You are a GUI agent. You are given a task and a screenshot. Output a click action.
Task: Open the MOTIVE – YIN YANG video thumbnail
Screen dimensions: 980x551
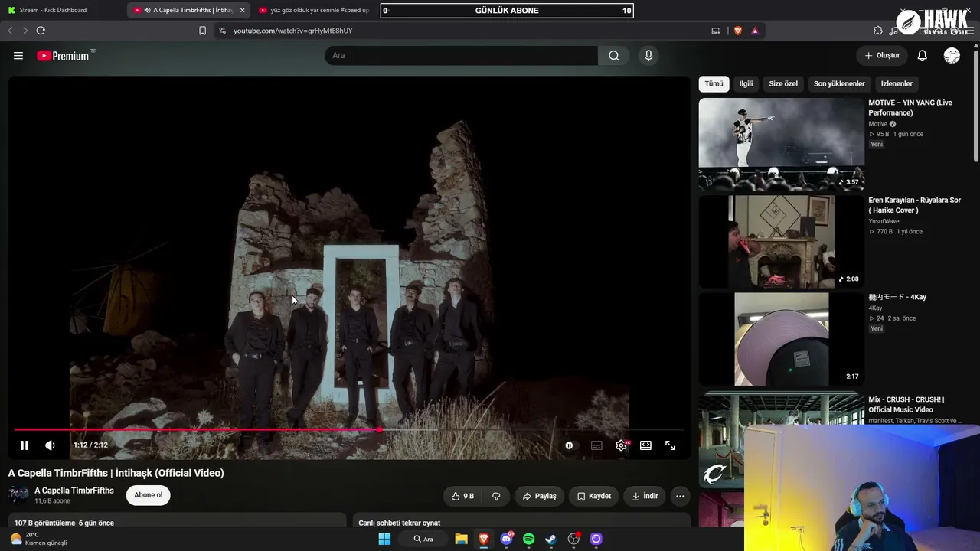coord(781,144)
